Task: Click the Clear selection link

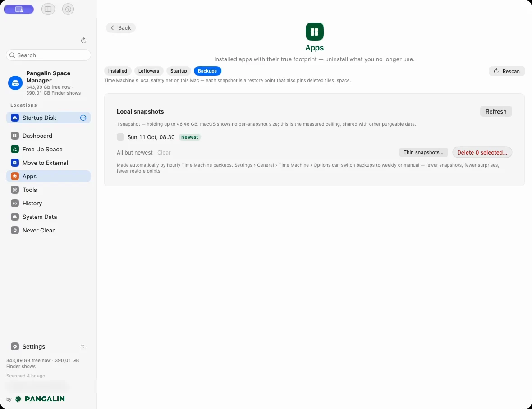Action: [x=164, y=153]
